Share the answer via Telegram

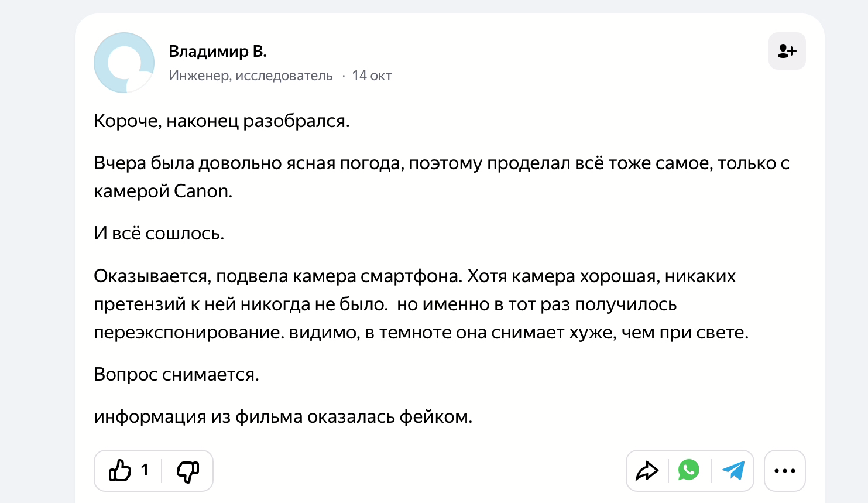click(x=733, y=470)
